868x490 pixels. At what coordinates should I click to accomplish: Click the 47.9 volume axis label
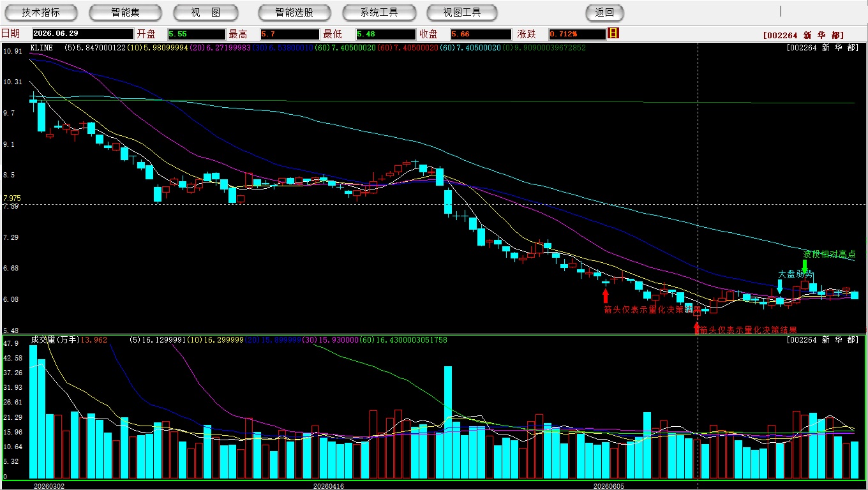pos(10,343)
